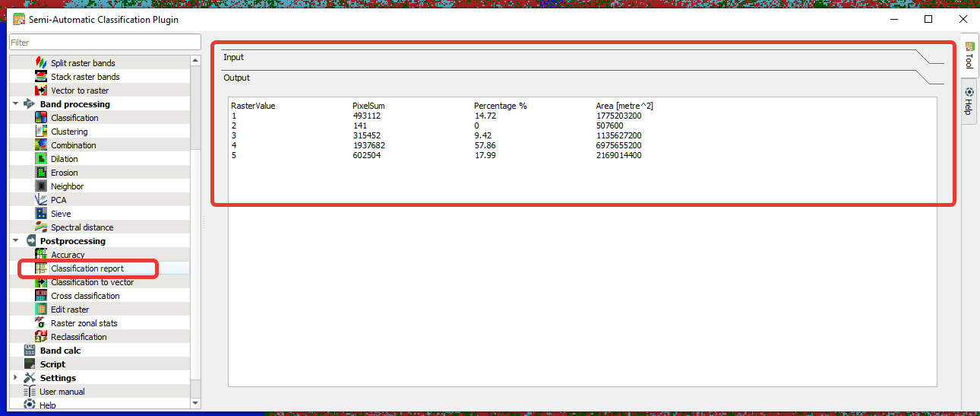Click the Percentage value 9.42

tap(482, 135)
